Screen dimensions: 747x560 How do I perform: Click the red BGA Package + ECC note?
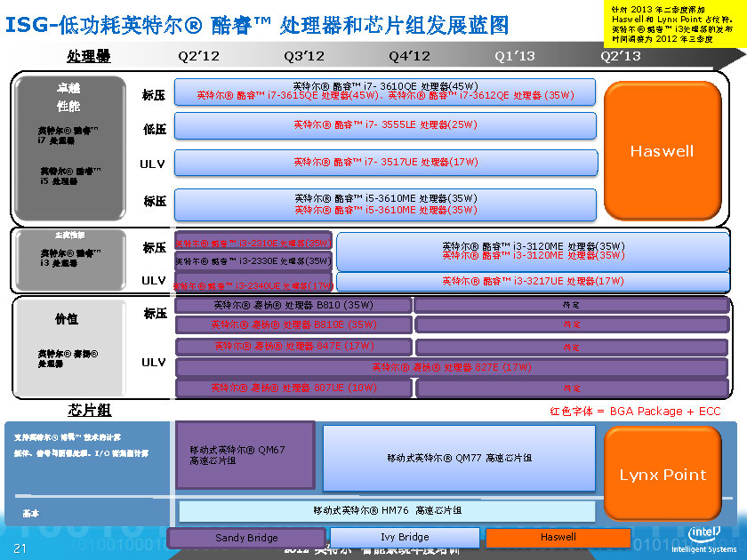(635, 411)
